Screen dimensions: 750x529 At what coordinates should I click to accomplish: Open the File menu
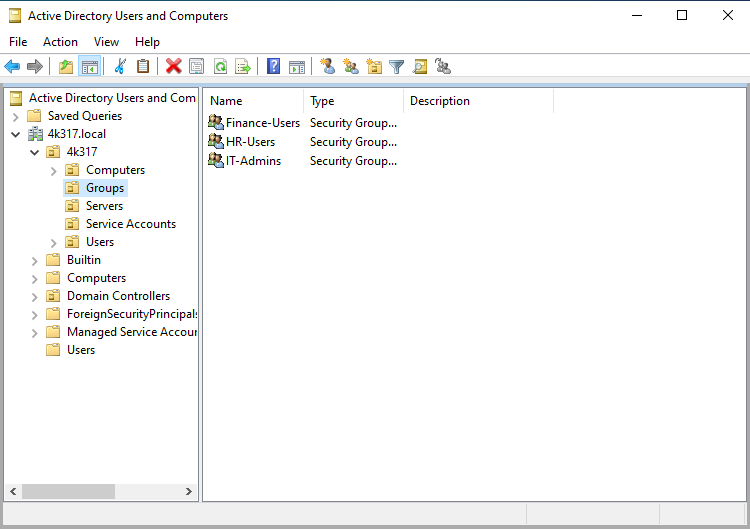point(18,42)
